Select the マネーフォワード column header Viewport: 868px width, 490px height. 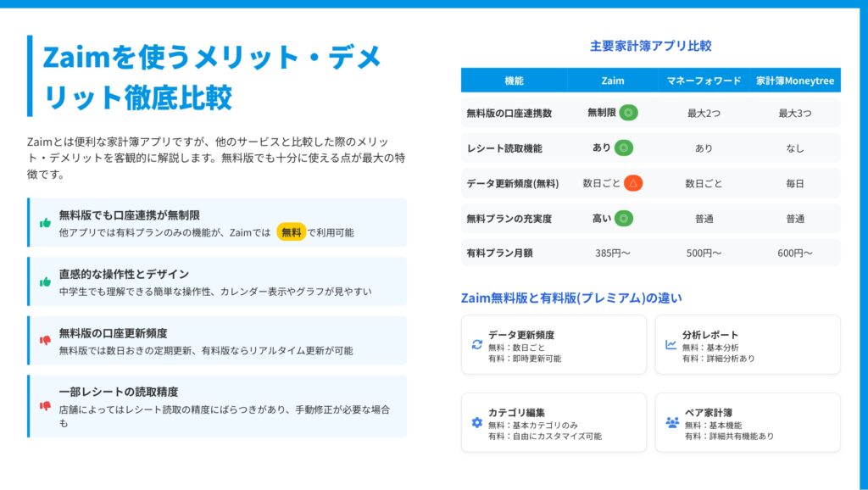pyautogui.click(x=704, y=81)
